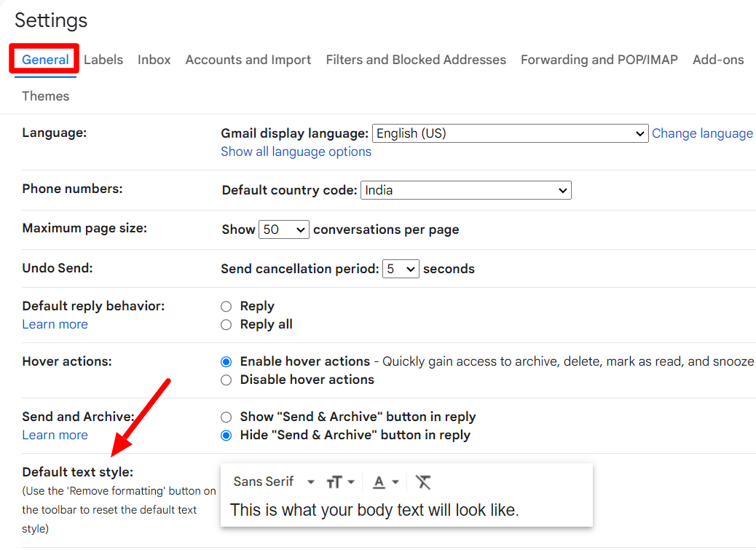Click the text color icon

tap(379, 482)
